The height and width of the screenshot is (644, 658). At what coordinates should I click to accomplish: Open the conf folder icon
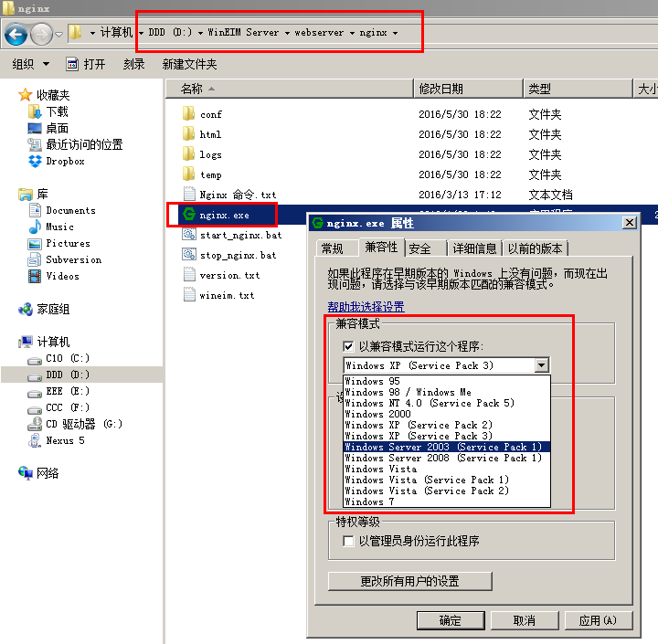(x=188, y=114)
